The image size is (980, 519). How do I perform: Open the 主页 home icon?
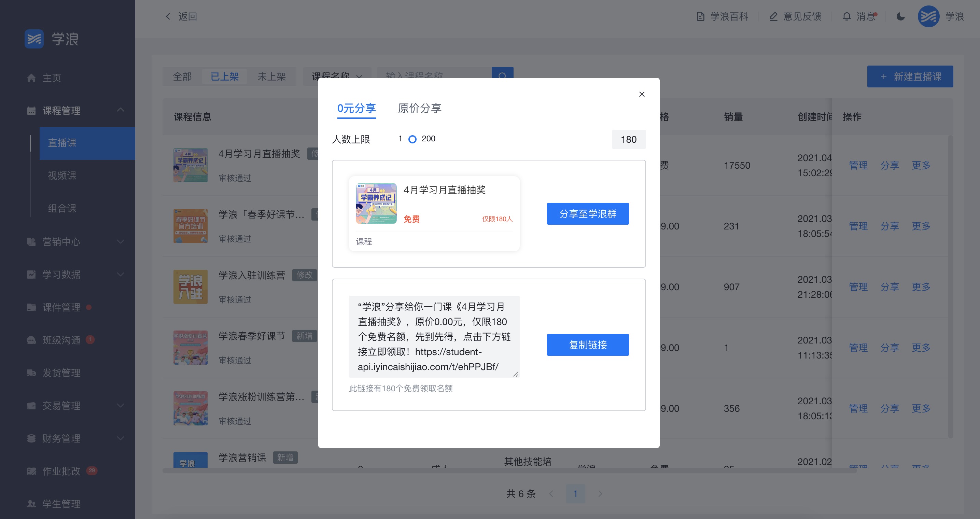(31, 78)
